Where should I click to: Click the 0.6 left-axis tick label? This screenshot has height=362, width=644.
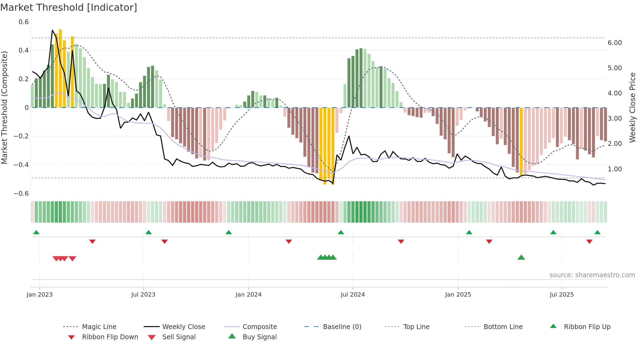click(x=24, y=22)
